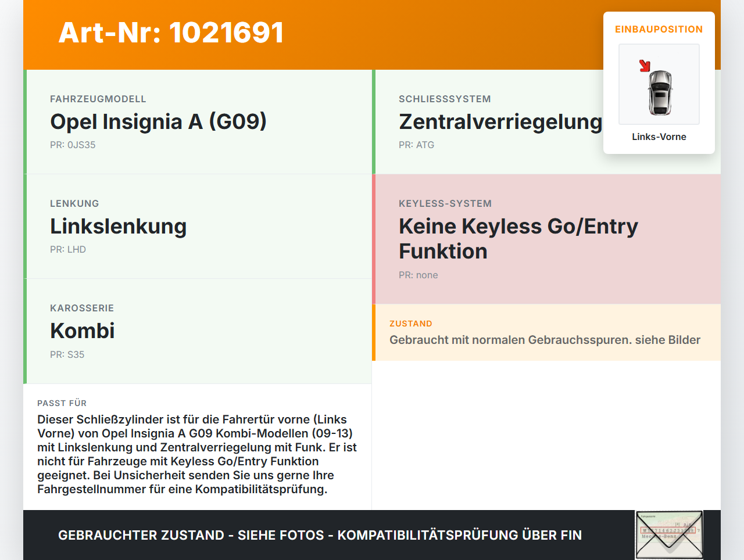Click the Schließzylinder compatibility description paragraph
The height and width of the screenshot is (560, 744).
197,454
